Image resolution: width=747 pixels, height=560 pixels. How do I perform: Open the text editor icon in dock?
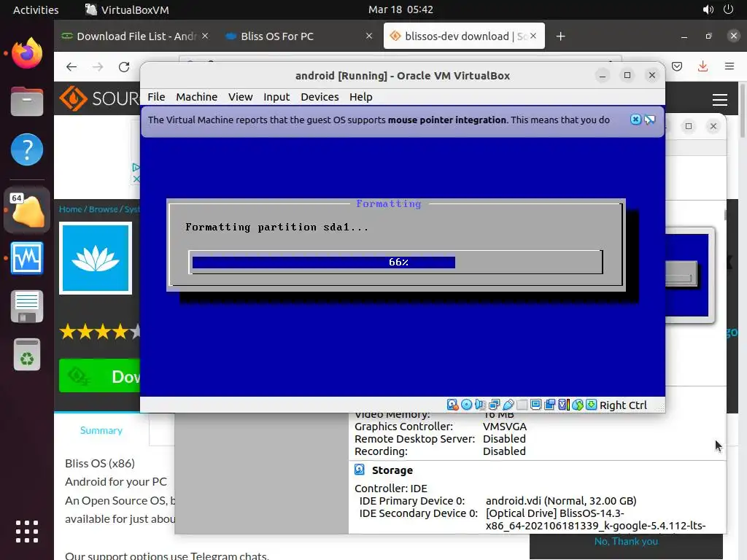click(27, 306)
